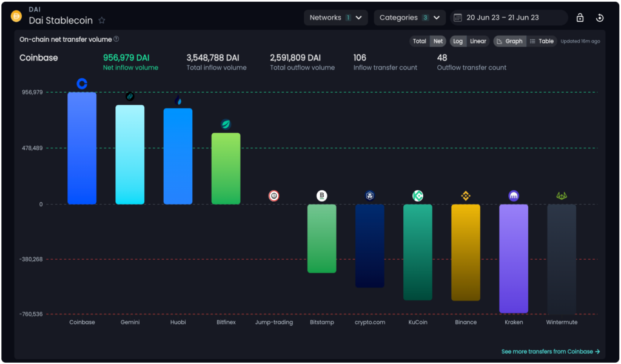Click the Bitfinex green bar

click(x=226, y=168)
